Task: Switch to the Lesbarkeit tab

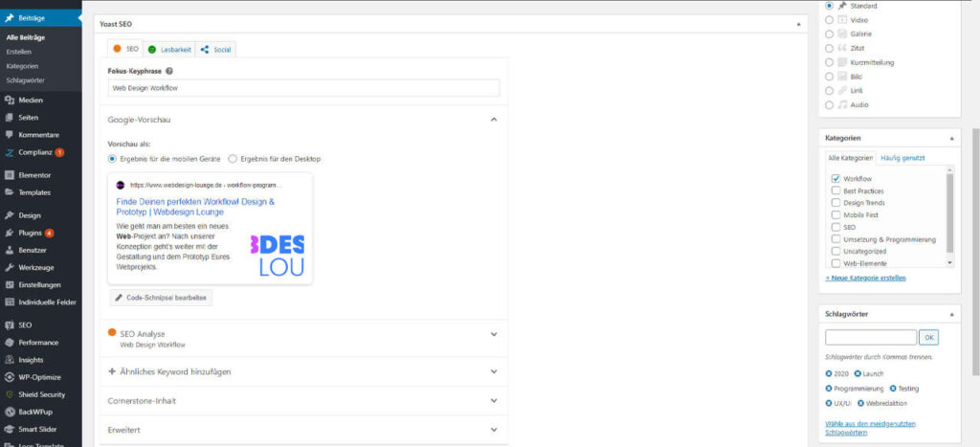Action: click(169, 50)
